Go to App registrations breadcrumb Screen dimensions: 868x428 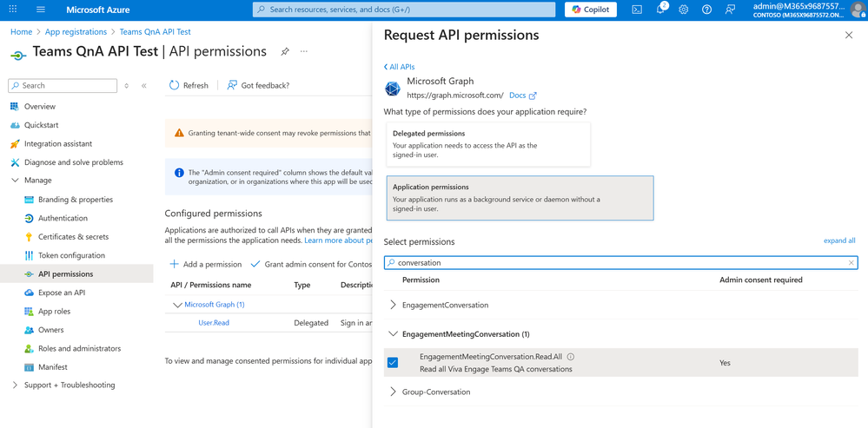click(76, 32)
